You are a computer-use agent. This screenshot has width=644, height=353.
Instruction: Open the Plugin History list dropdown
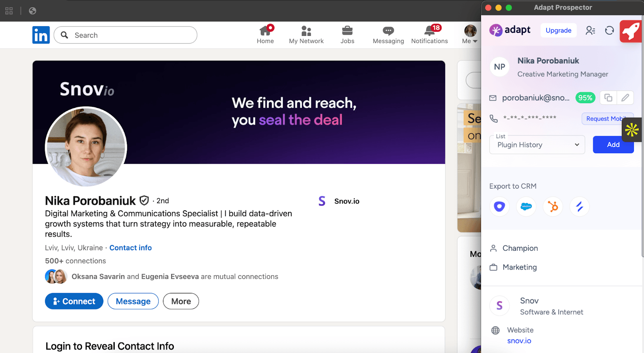(x=537, y=145)
